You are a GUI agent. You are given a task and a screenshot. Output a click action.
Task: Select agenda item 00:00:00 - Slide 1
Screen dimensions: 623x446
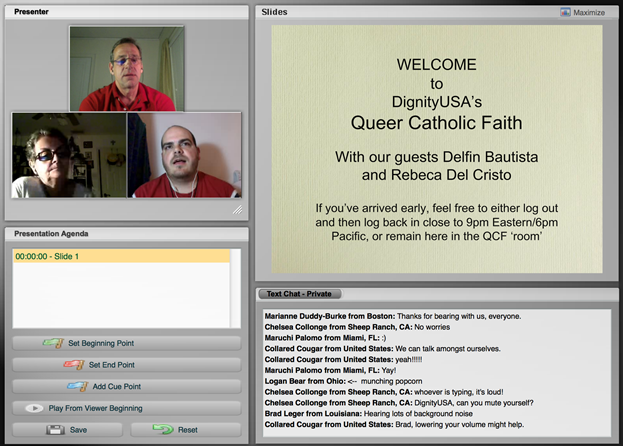(x=120, y=257)
